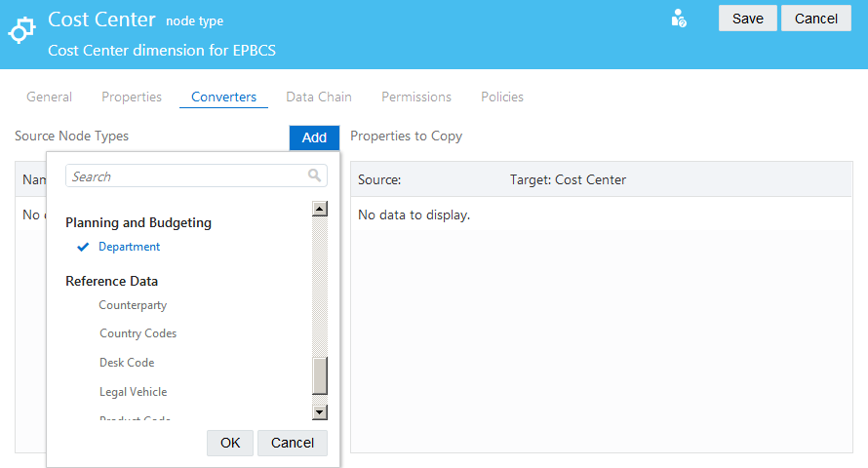Select Counterparty from Reference Data
The width and height of the screenshot is (868, 468).
(133, 305)
